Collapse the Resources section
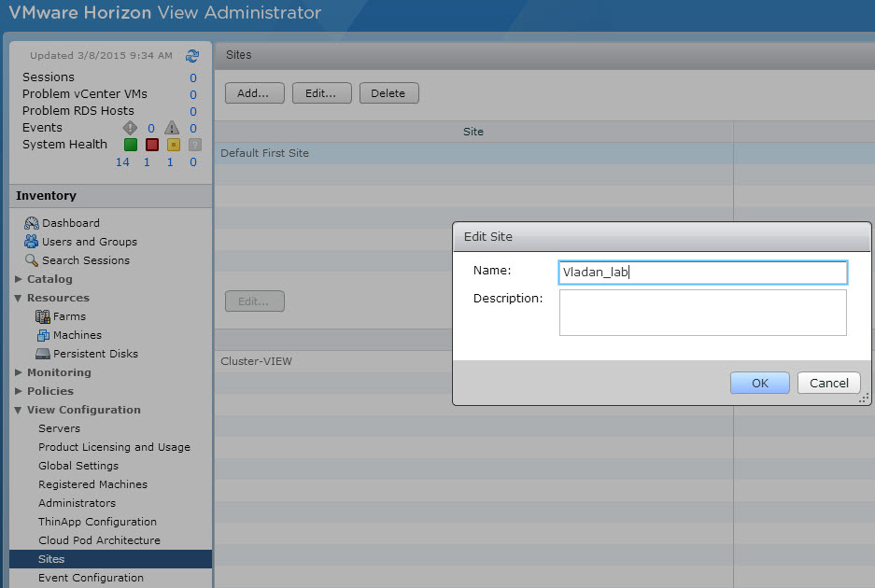Image resolution: width=875 pixels, height=588 pixels. [x=19, y=298]
